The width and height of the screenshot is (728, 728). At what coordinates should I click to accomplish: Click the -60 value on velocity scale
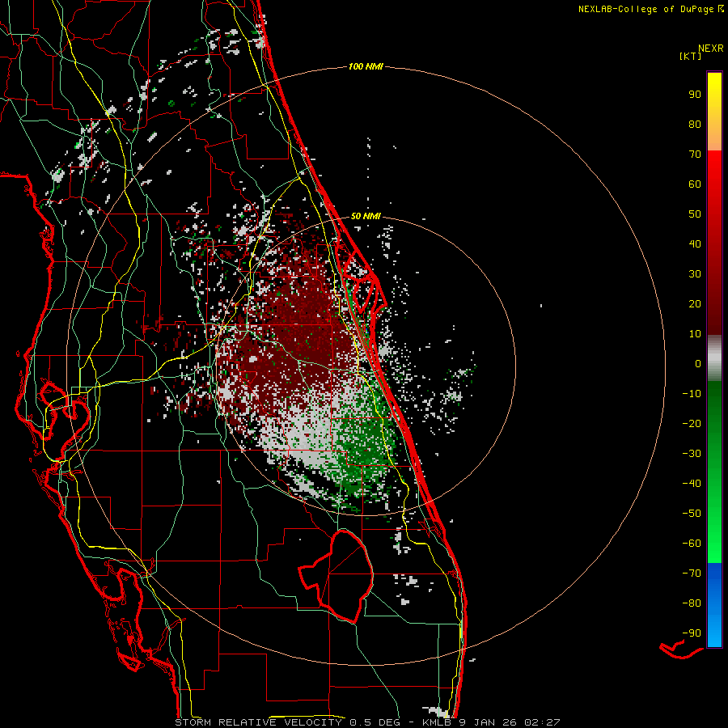point(692,544)
